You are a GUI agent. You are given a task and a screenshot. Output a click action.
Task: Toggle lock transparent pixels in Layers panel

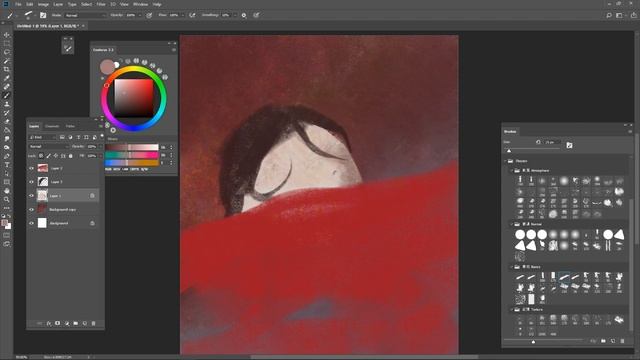pos(41,156)
